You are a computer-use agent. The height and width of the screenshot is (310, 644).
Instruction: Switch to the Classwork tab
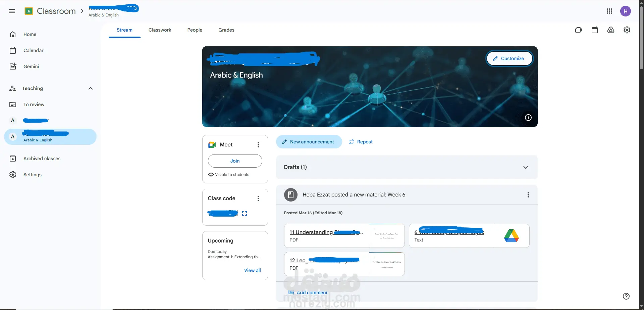[160, 30]
